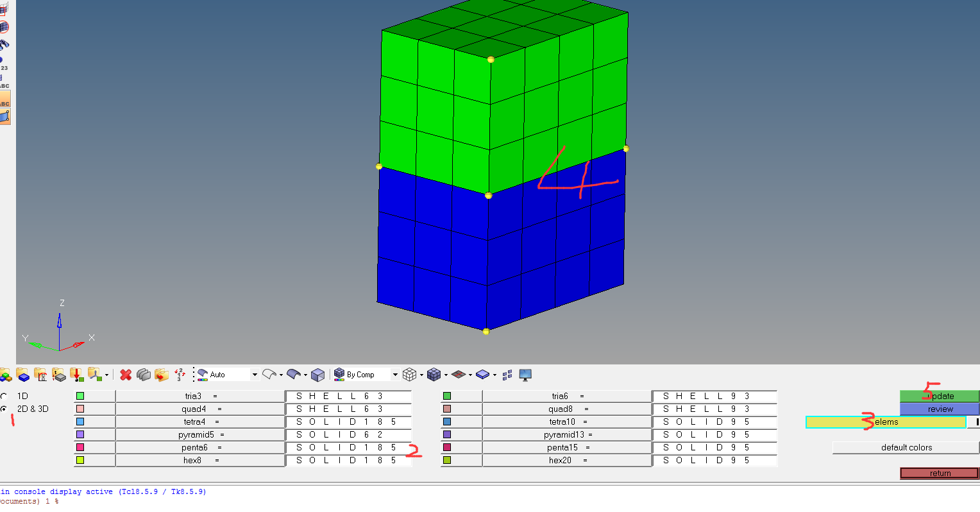Click the monitor display icon in toolbar
Viewport: 980px width, 512px height.
(x=525, y=375)
